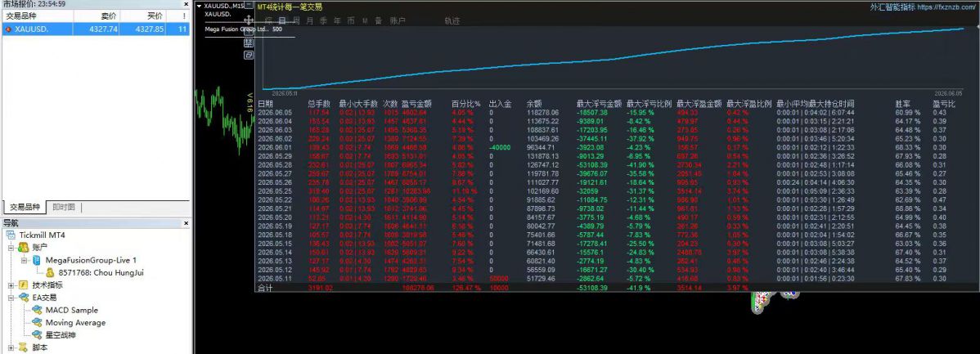Click the MT4统计每一笔交易 title
980x354 pixels.
click(x=290, y=7)
